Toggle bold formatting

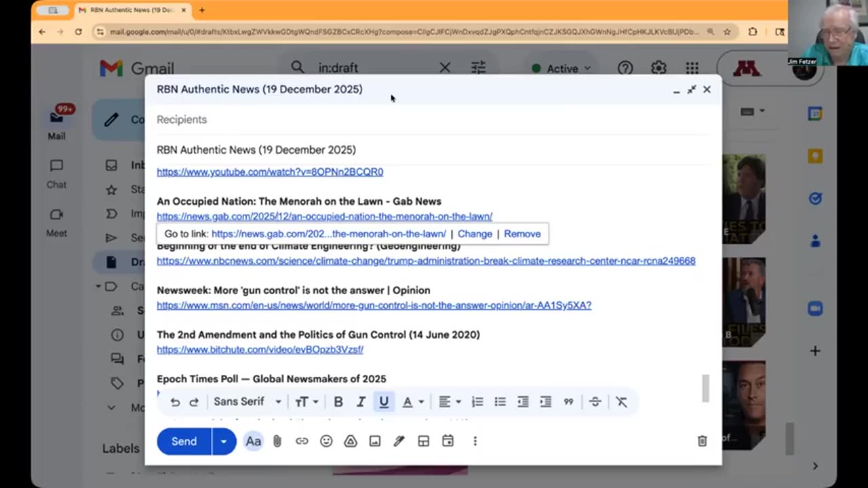(x=338, y=402)
